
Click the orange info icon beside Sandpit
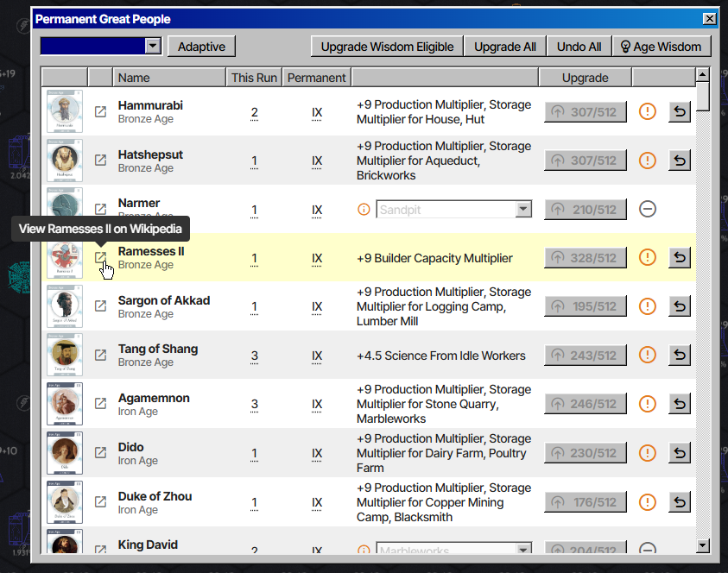[x=364, y=209]
